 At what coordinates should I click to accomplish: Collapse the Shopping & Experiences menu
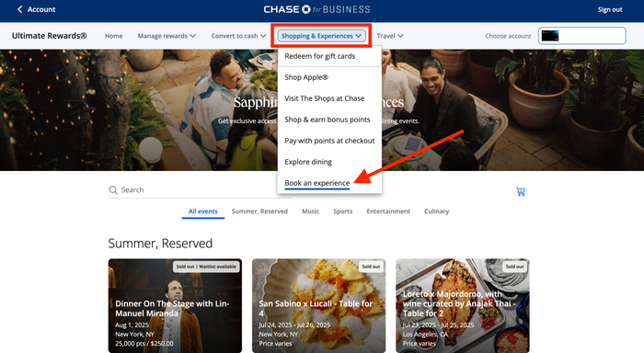(x=321, y=36)
